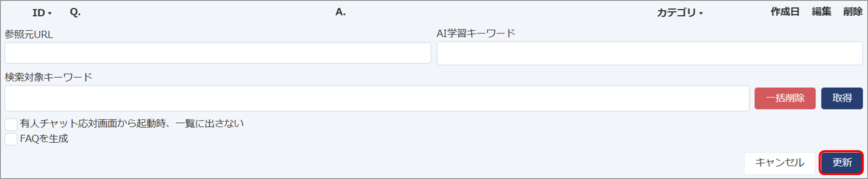
Task: Enable the FAQを生成 checkbox
Action: (x=11, y=139)
